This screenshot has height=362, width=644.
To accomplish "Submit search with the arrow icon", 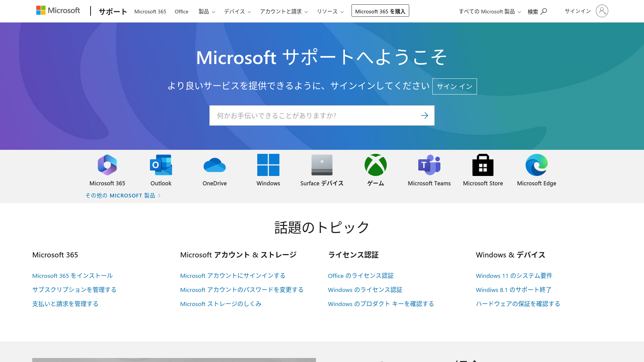I will pyautogui.click(x=425, y=116).
